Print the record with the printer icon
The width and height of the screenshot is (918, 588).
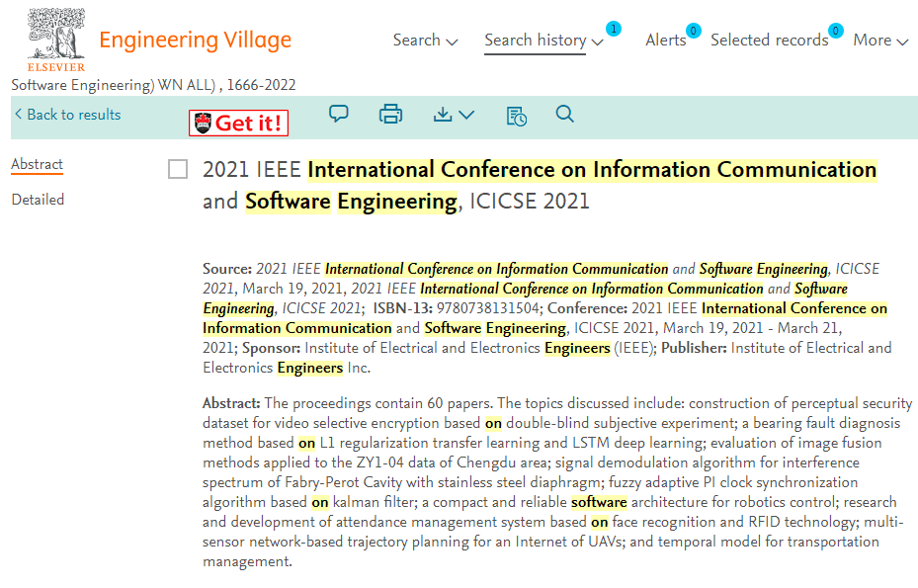390,114
